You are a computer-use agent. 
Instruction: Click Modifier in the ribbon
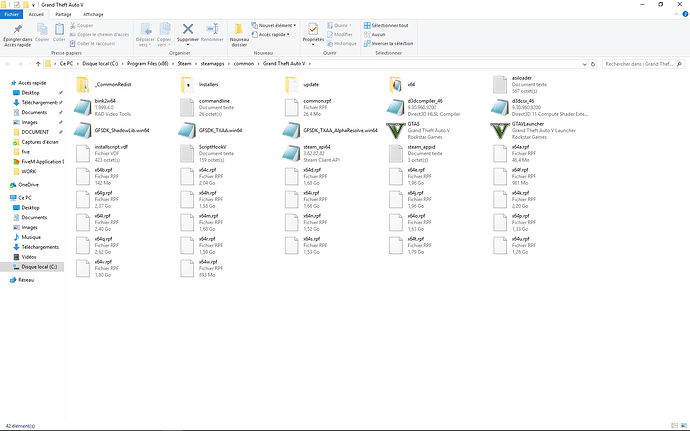pos(340,34)
